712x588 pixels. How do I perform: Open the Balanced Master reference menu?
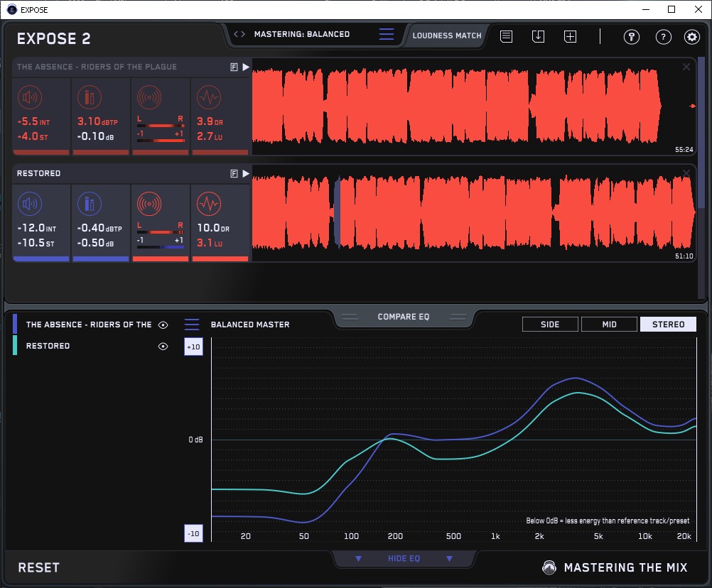coord(192,325)
